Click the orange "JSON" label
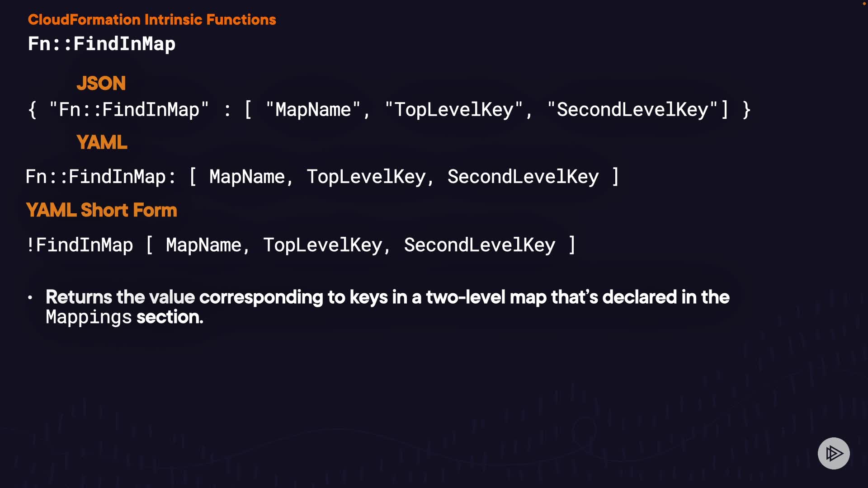 [x=101, y=83]
